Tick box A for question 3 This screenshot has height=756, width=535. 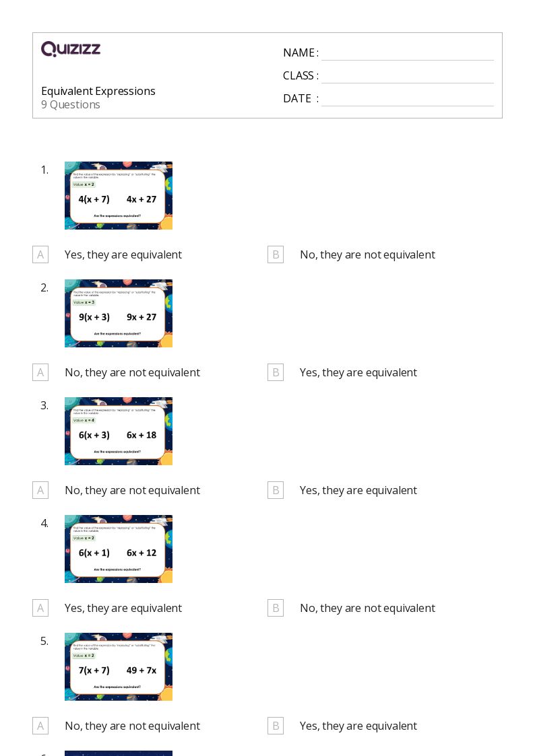[40, 490]
